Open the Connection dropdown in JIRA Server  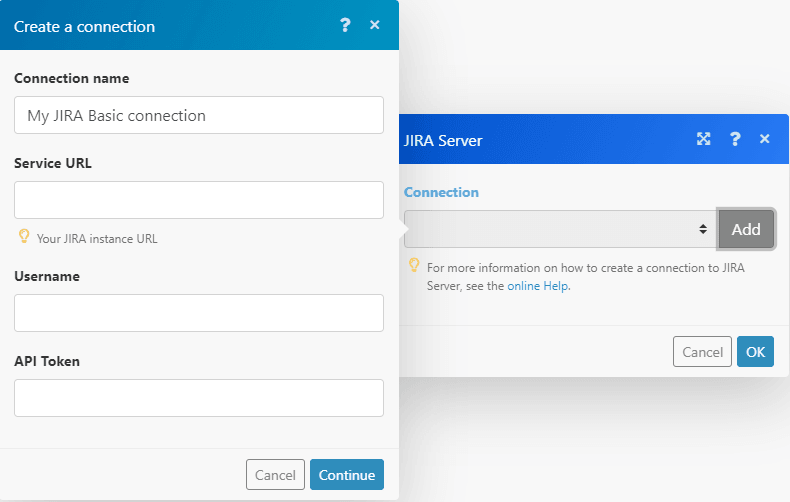559,229
